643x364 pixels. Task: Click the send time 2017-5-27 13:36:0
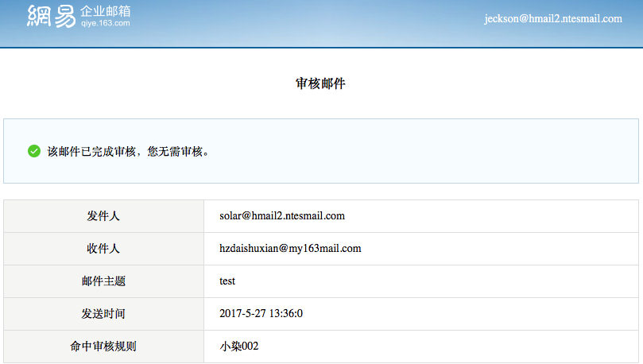(x=261, y=314)
